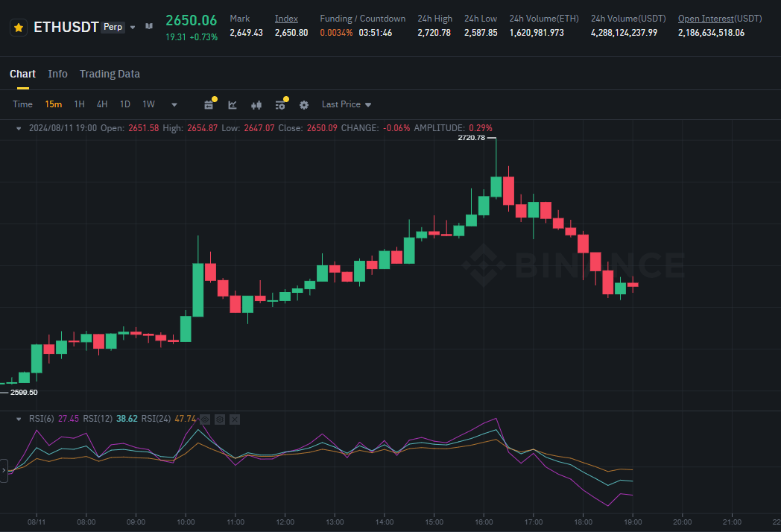781x532 pixels.
Task: Select the 1H timeframe
Action: click(x=79, y=105)
